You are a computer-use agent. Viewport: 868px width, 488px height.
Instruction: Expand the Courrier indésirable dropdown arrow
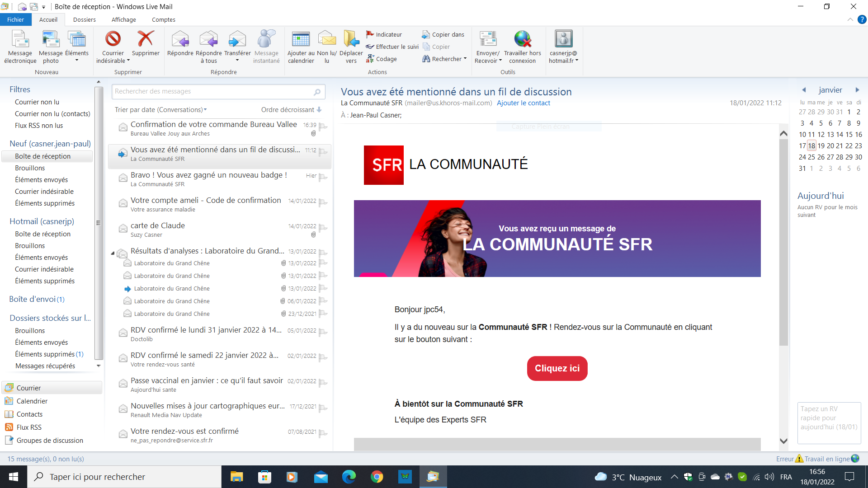(128, 61)
